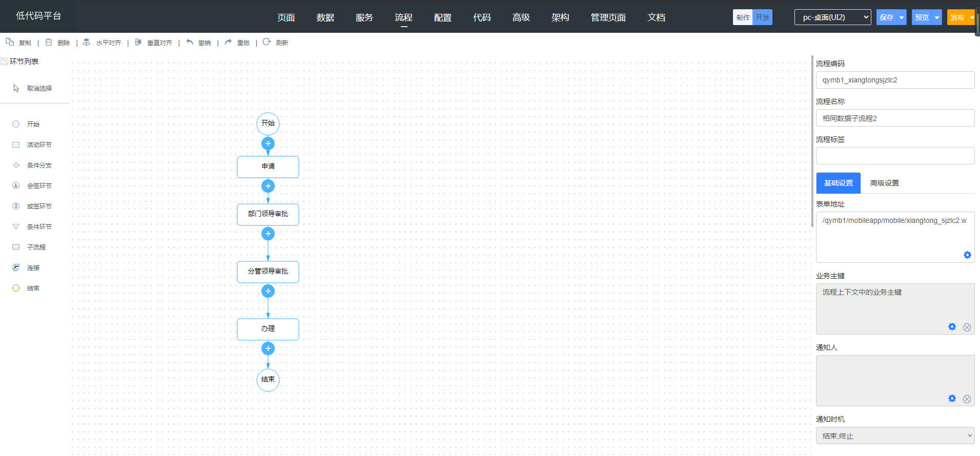This screenshot has width=980, height=456.
Task: Click the Preview button
Action: coord(922,17)
